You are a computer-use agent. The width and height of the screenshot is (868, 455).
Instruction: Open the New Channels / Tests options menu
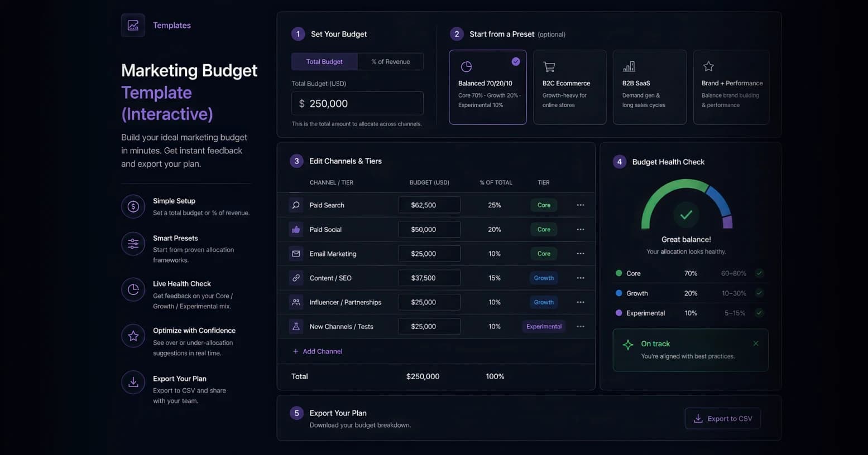point(581,326)
